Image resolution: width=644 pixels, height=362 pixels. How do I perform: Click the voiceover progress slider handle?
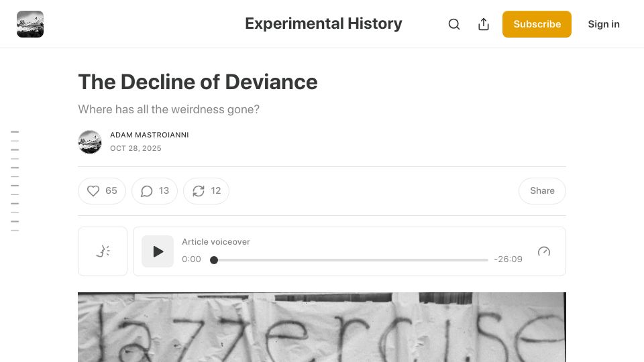tap(214, 260)
